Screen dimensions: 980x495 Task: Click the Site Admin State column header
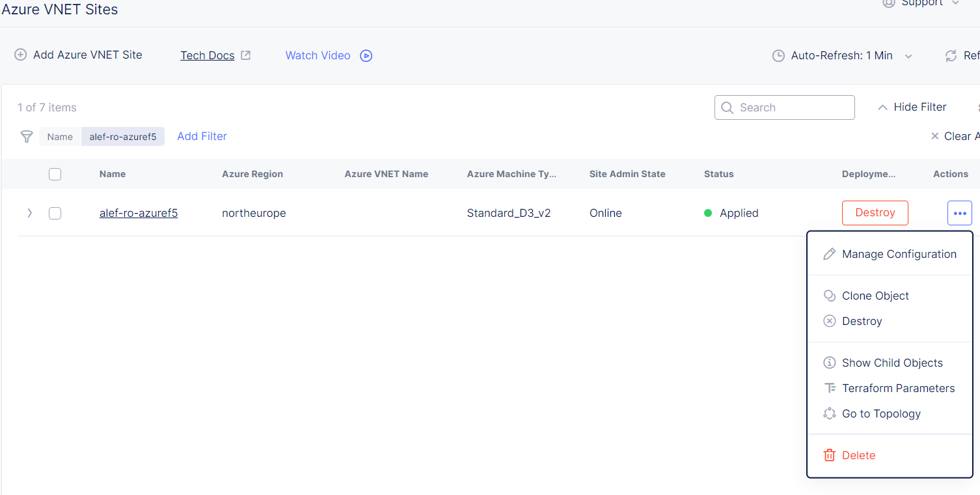627,174
